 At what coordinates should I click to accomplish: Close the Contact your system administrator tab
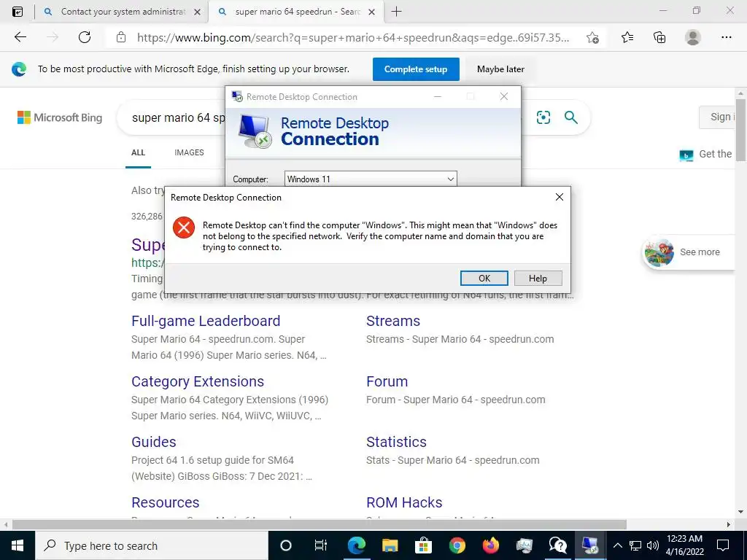click(197, 12)
